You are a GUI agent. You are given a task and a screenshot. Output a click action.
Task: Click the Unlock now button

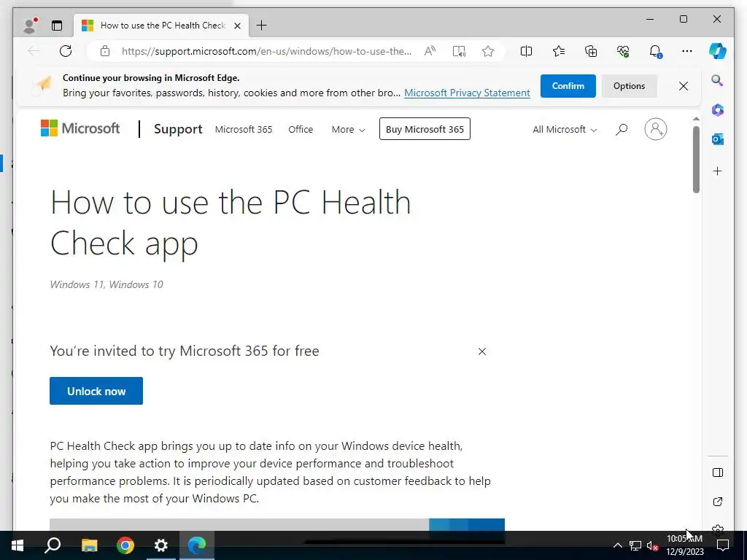(96, 391)
